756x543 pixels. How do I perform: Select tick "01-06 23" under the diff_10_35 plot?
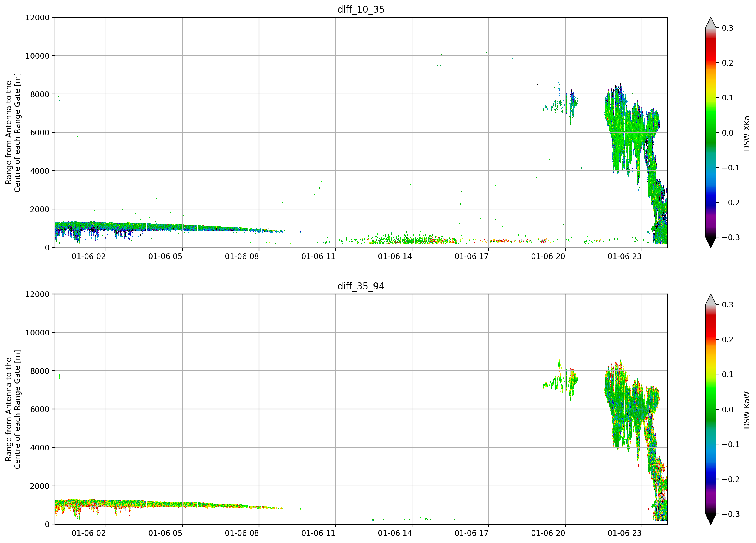(x=625, y=256)
